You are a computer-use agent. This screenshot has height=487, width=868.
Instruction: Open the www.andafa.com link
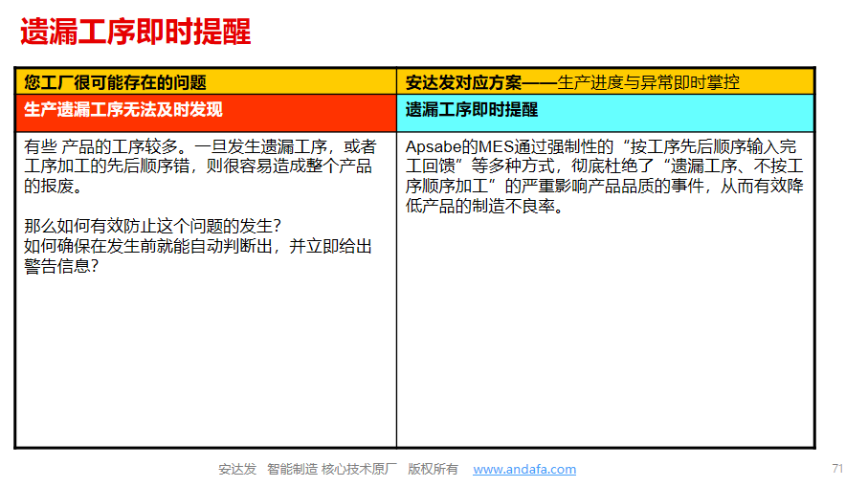tap(524, 469)
